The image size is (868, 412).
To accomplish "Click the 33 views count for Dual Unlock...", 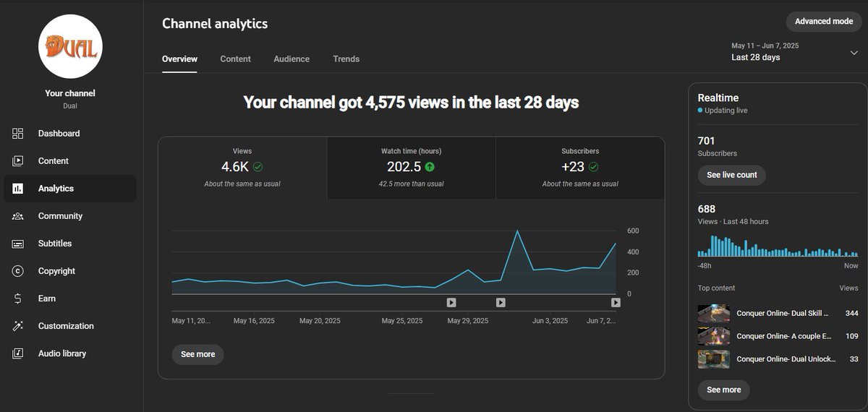I will click(x=854, y=359).
